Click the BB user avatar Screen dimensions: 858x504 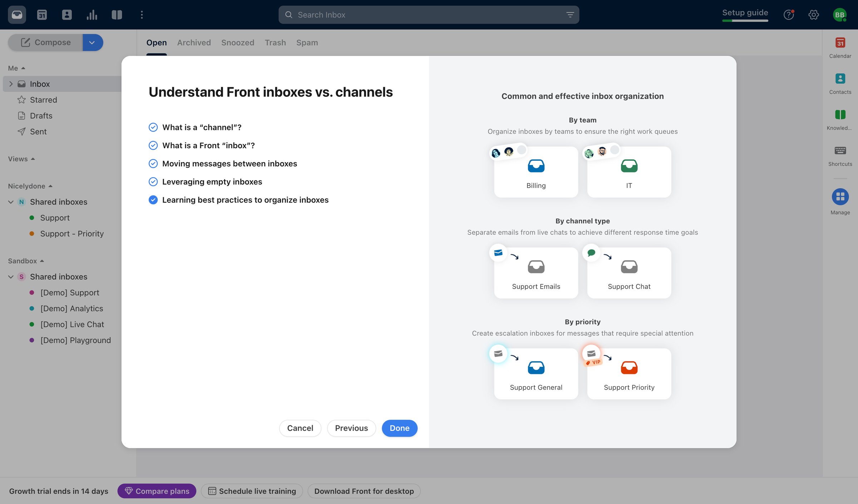839,15
